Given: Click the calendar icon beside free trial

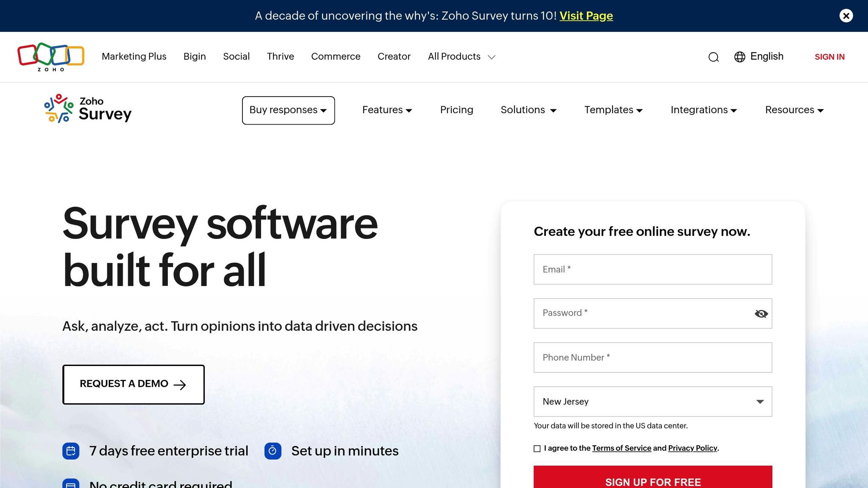Looking at the screenshot, I should (x=71, y=451).
